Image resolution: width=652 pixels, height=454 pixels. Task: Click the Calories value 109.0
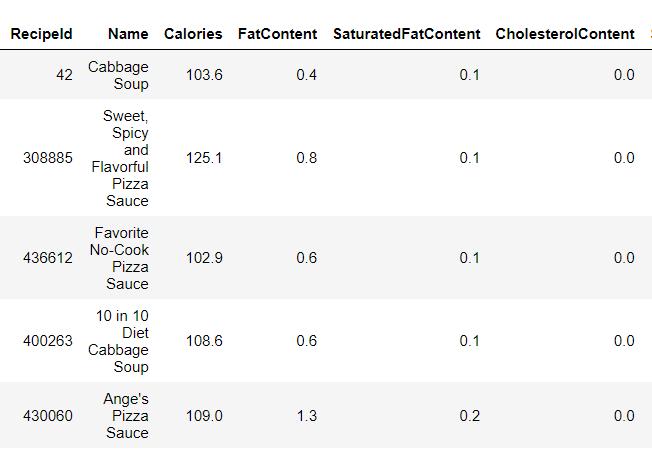click(204, 416)
